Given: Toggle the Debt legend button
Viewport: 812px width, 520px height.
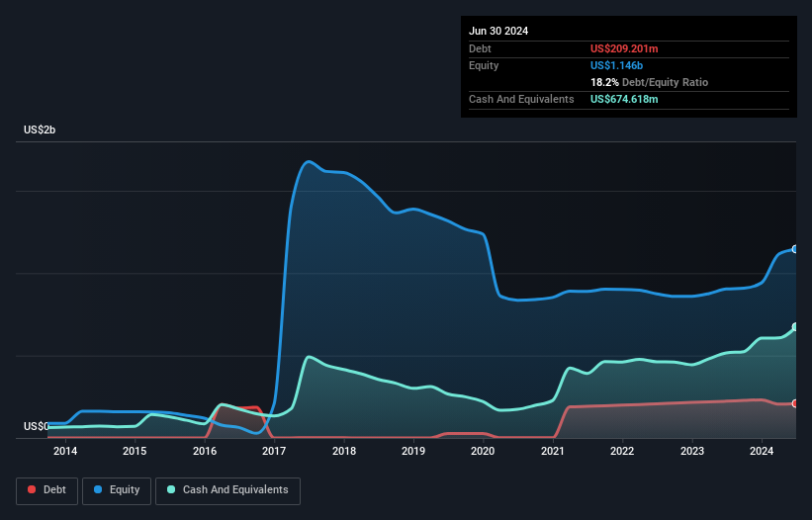Looking at the screenshot, I should pyautogui.click(x=46, y=490).
